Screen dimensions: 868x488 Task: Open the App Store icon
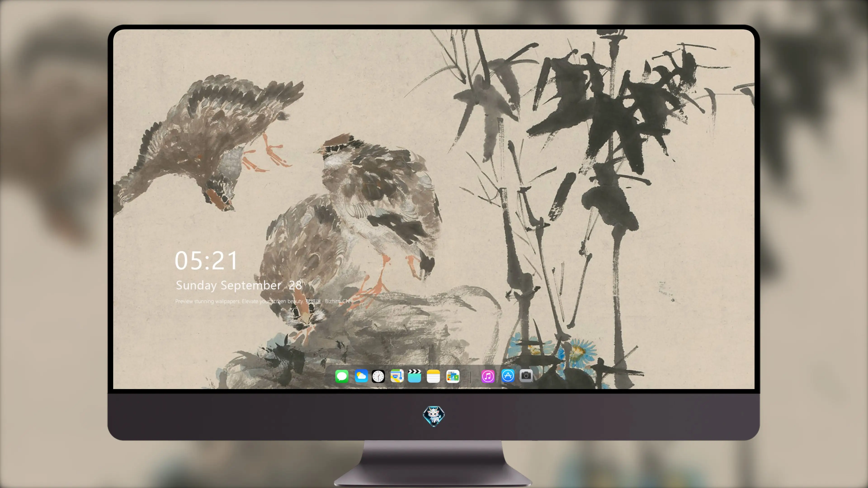coord(508,376)
